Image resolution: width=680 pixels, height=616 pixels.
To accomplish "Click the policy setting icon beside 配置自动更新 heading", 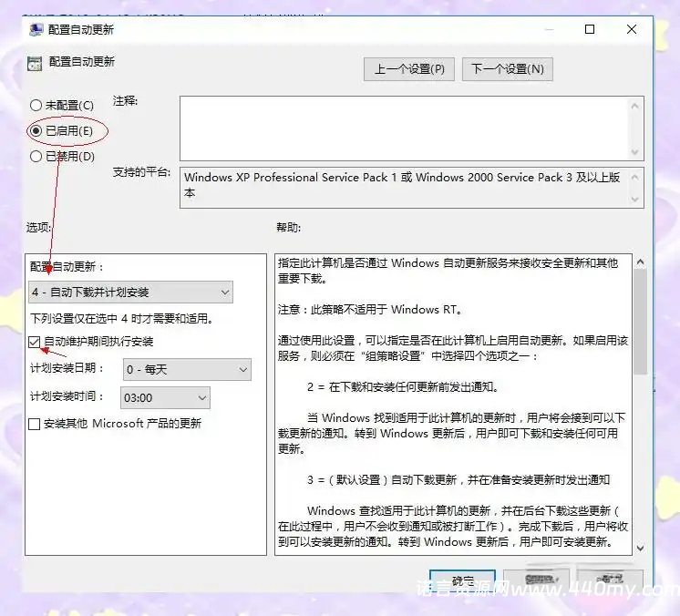I will pyautogui.click(x=35, y=63).
